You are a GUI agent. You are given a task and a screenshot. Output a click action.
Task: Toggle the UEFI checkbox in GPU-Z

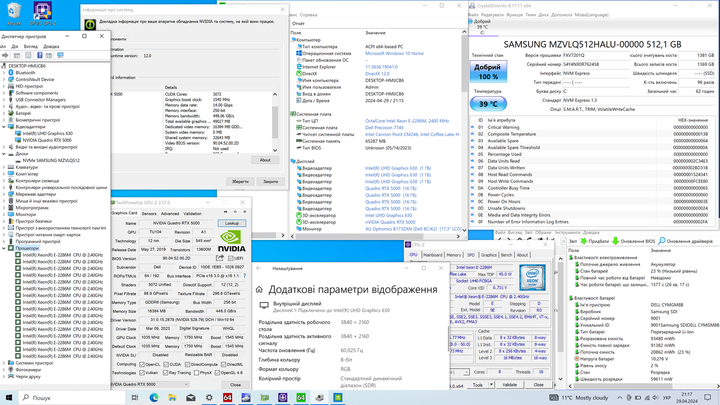tap(231, 259)
